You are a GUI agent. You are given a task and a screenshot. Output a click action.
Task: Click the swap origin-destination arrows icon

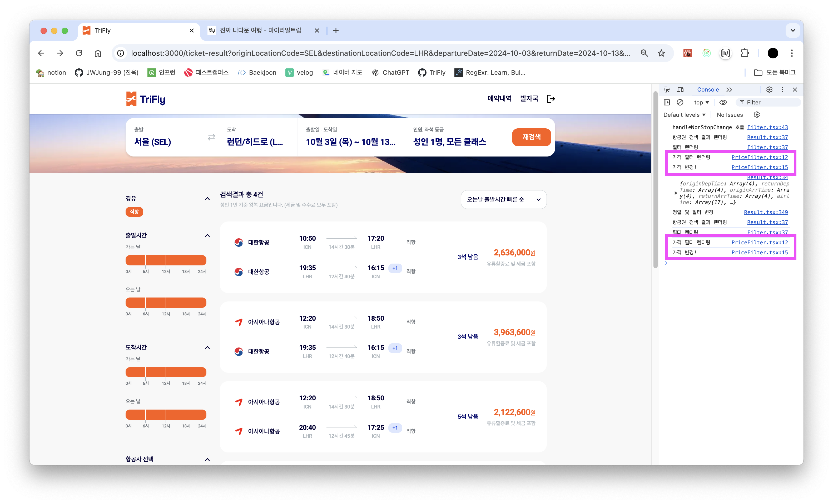(x=211, y=138)
